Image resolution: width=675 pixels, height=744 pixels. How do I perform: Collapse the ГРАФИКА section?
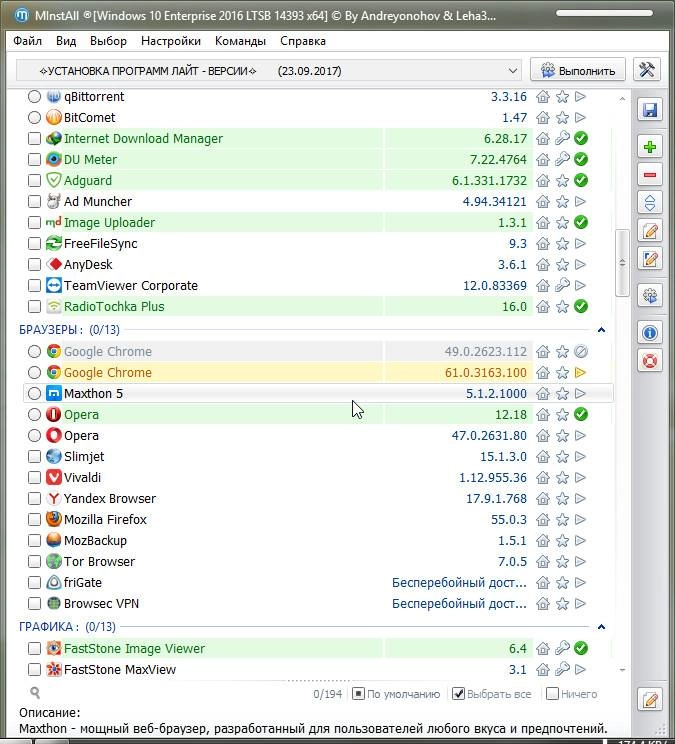tap(601, 627)
